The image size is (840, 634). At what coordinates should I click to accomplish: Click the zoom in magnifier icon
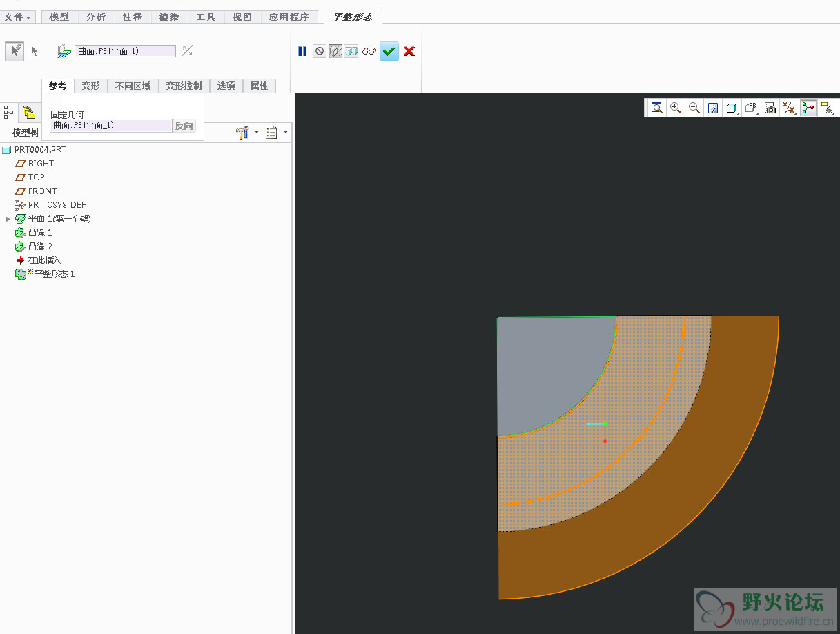click(676, 108)
